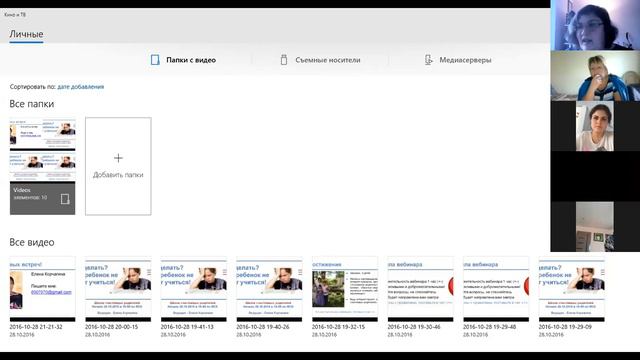Open video 2016-10-28 21-21-32 thumbnail
Viewport: 640px width, 360px height.
tap(42, 289)
